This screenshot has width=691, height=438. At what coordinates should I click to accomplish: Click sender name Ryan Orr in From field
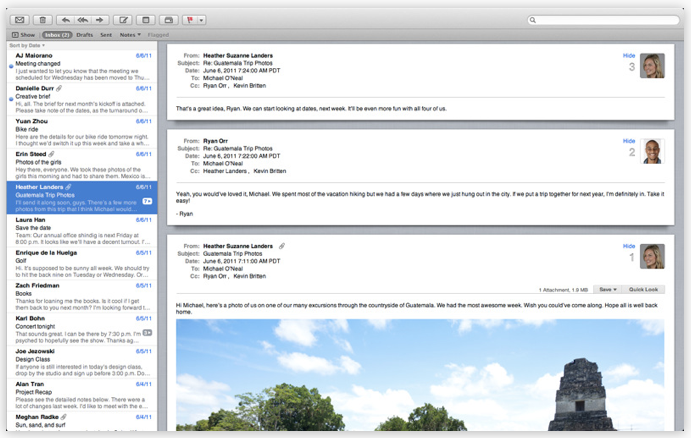[x=215, y=141]
